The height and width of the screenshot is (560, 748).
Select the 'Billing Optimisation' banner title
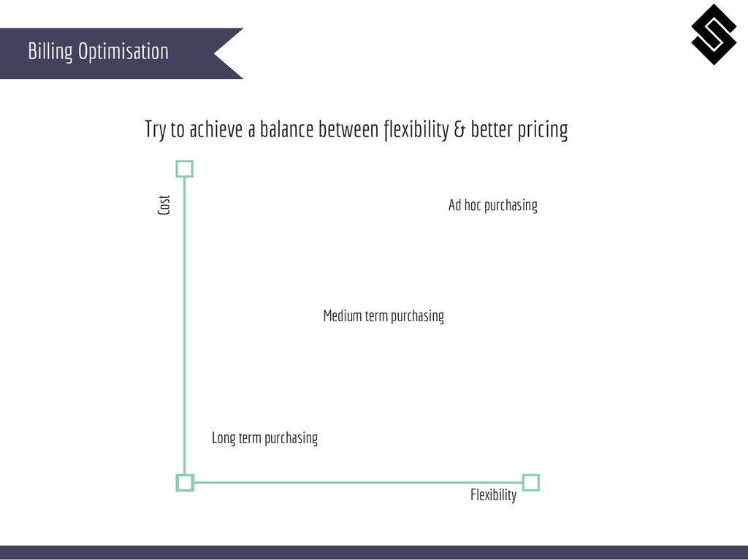[x=98, y=52]
